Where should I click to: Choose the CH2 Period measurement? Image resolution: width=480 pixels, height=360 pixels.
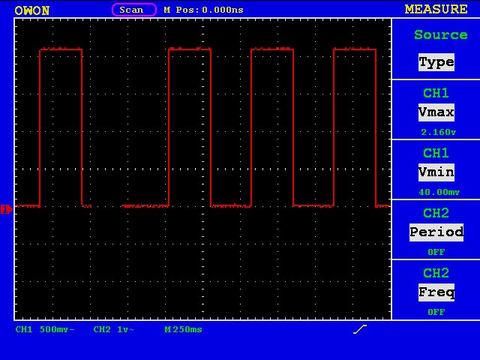coord(436,232)
